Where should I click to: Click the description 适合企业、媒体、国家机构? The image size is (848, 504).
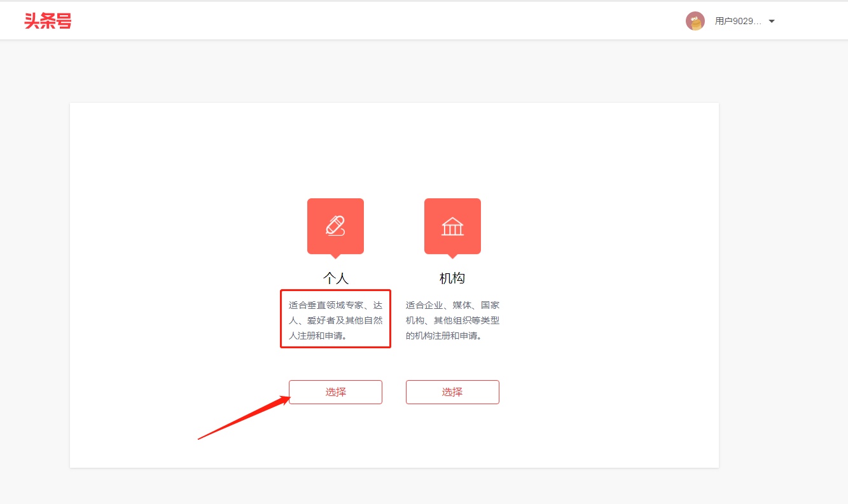tap(453, 320)
